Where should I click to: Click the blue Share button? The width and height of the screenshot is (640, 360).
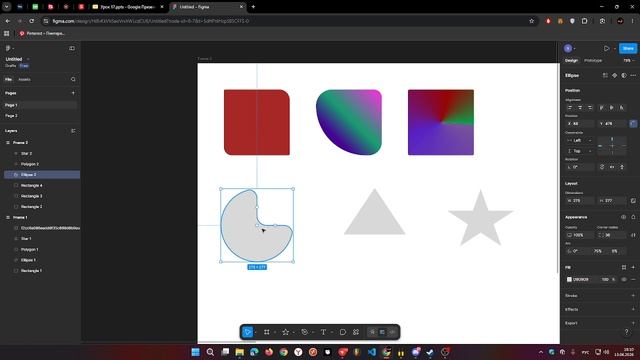click(x=628, y=48)
